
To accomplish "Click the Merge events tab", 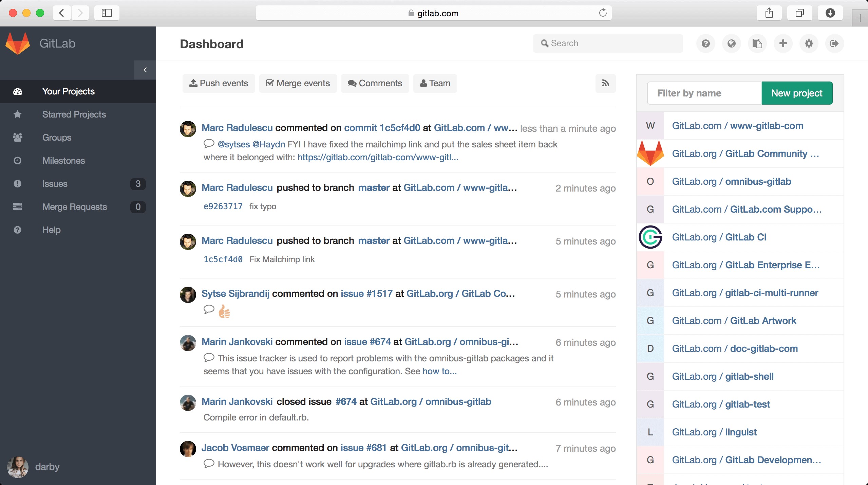I will pyautogui.click(x=297, y=83).
